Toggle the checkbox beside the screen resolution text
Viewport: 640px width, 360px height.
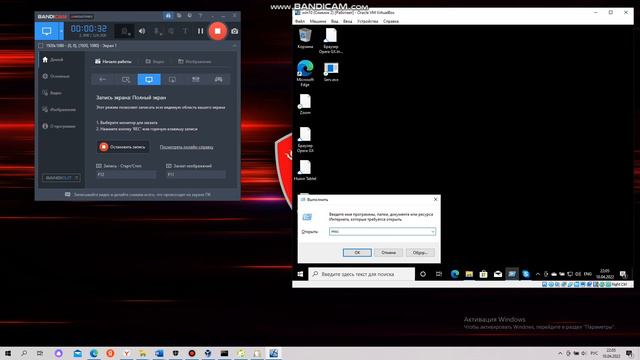[40, 46]
